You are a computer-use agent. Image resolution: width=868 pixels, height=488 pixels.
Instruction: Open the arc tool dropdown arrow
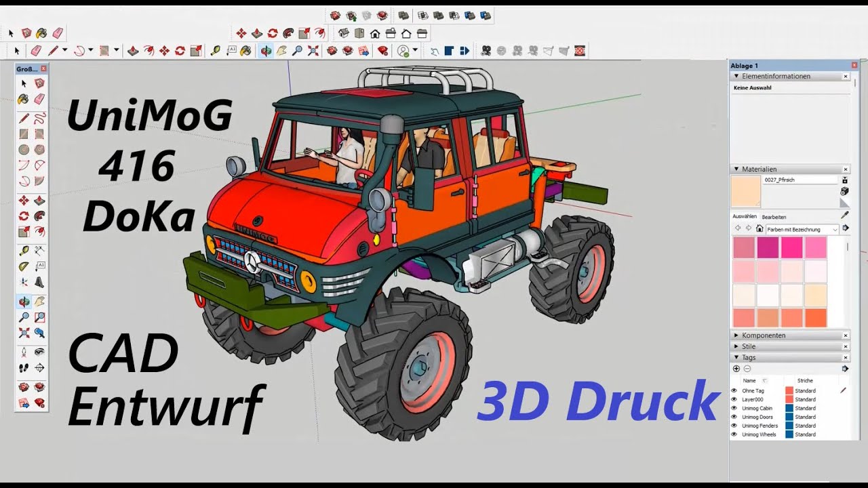coord(92,50)
